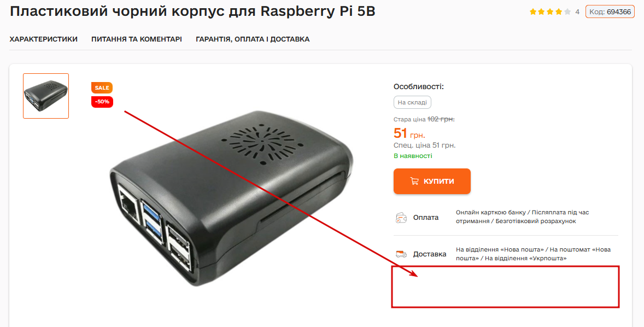The width and height of the screenshot is (644, 327).
Task: Click the Доставка label
Action: [x=430, y=254]
